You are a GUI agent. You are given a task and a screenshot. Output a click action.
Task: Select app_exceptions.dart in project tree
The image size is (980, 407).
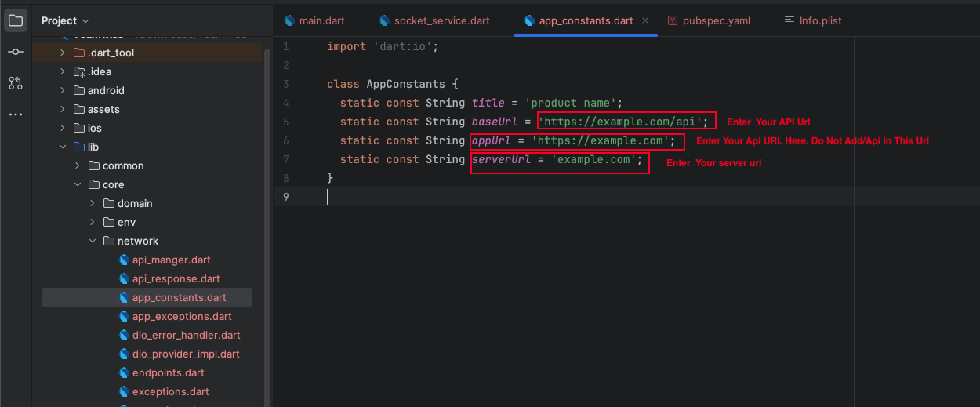click(x=182, y=316)
